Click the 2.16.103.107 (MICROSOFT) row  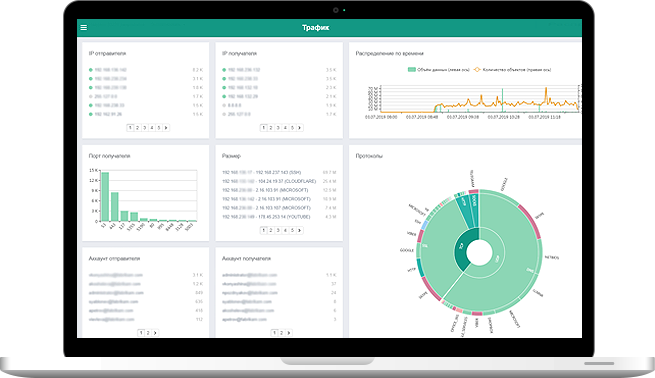coord(279,208)
